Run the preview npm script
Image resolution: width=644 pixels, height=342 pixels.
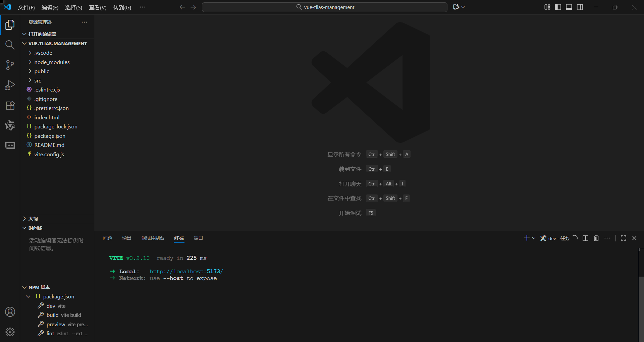[x=57, y=324]
